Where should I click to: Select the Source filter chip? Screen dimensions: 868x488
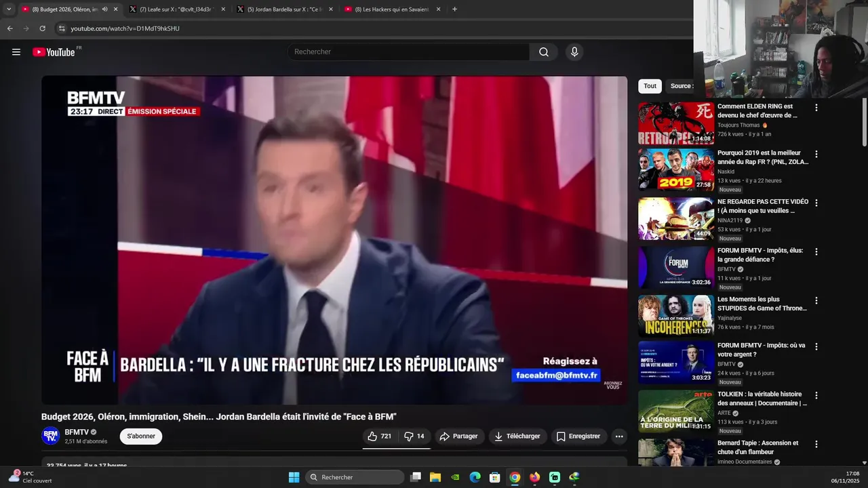tap(680, 86)
